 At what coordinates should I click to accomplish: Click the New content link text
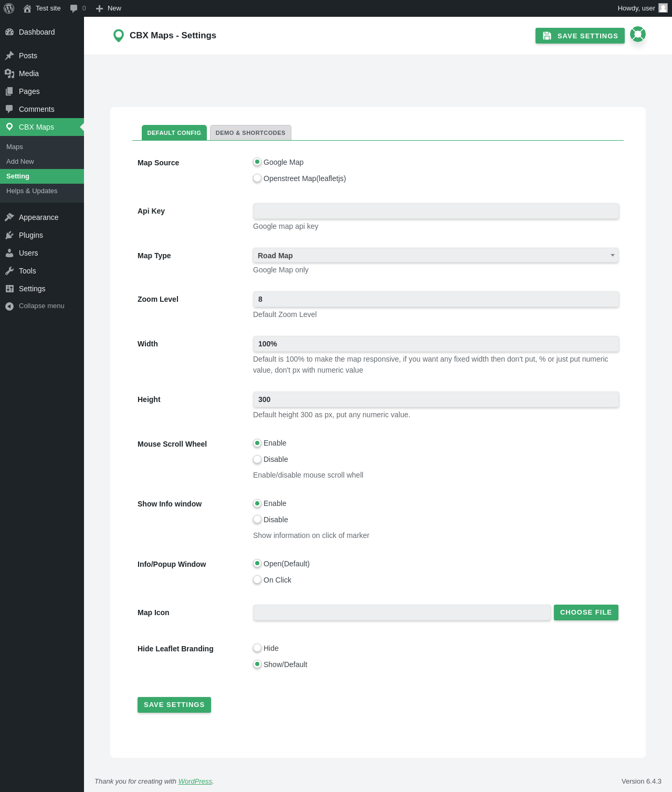[114, 8]
